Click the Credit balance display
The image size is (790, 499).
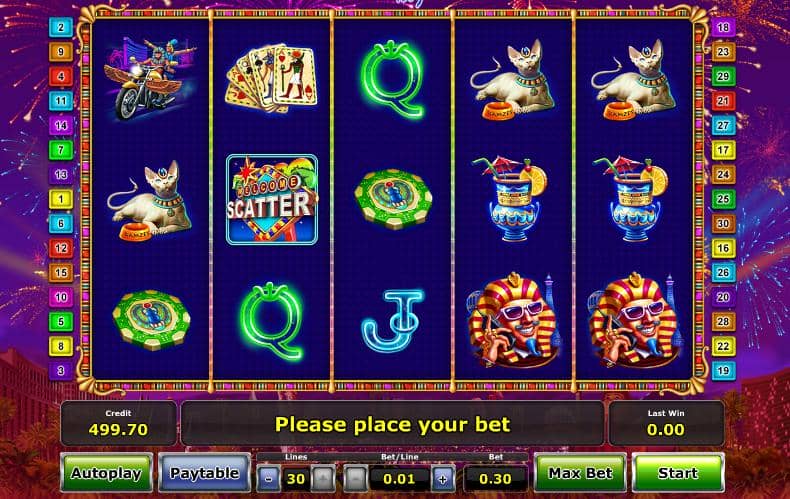point(118,423)
